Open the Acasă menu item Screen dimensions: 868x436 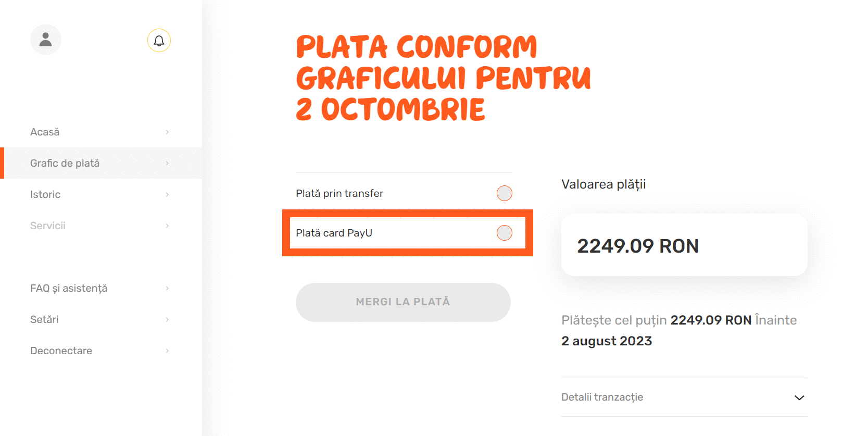coord(45,132)
